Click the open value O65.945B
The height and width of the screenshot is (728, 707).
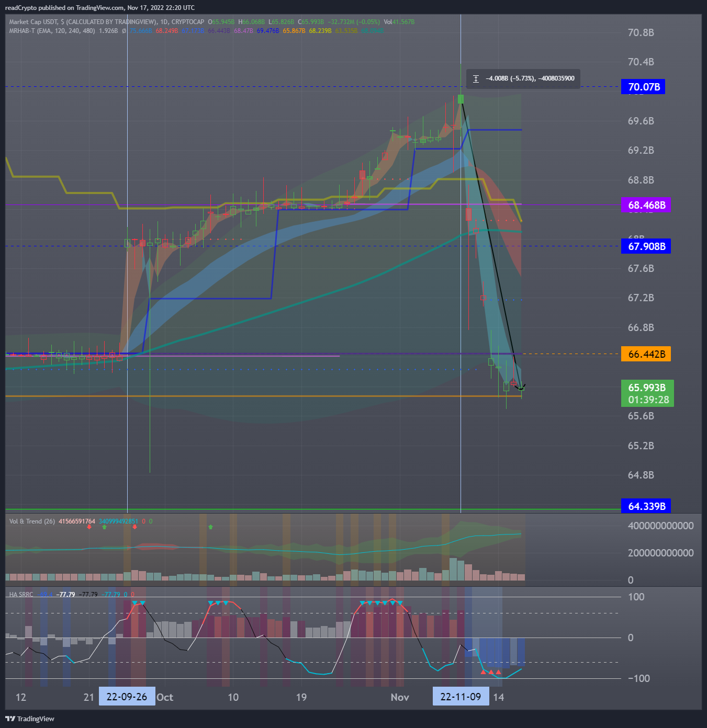tap(221, 22)
